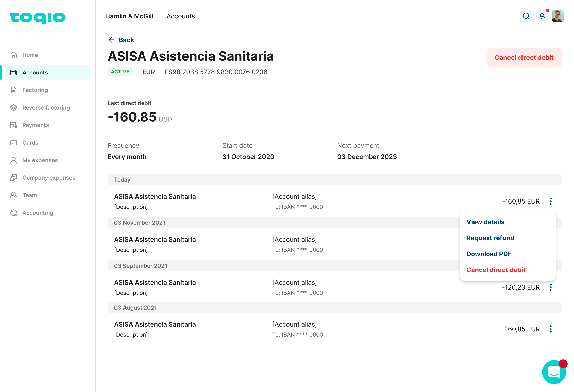Screen dimensions: 574x392
Task: Open notifications bell icon
Action: (x=542, y=16)
